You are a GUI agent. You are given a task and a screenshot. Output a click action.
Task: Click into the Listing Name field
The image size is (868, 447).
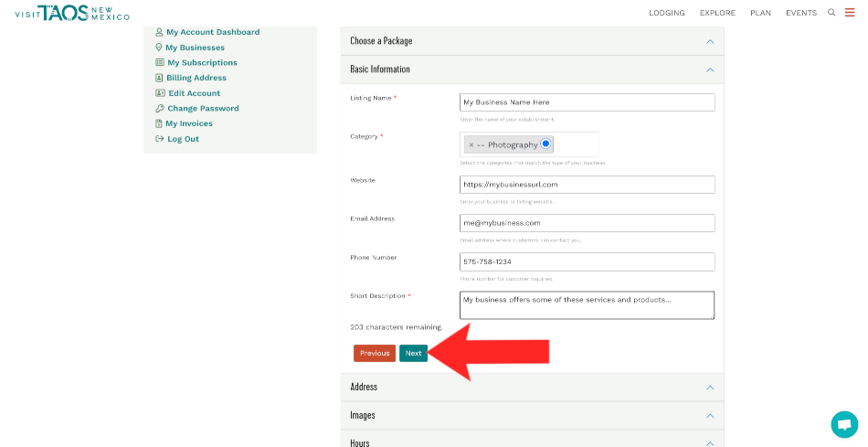coord(587,102)
